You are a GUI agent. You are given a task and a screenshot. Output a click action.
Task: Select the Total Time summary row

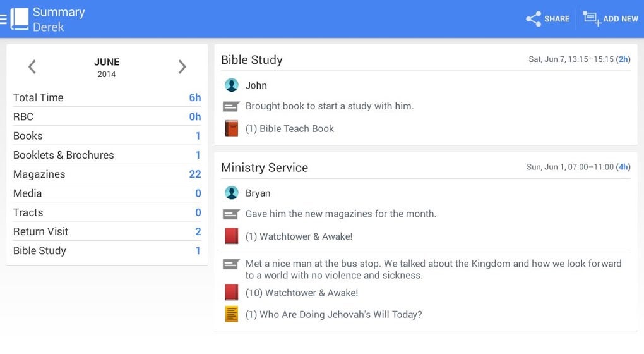coord(107,97)
